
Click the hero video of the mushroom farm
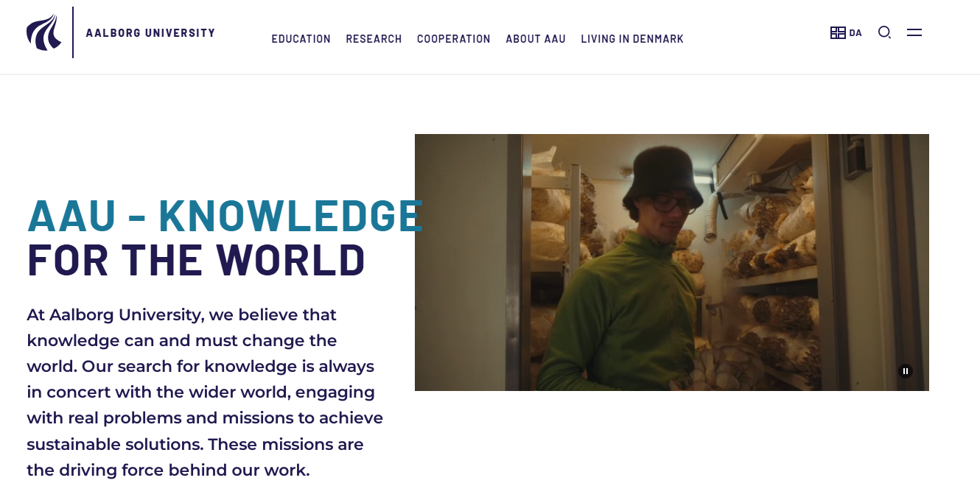coord(672,262)
